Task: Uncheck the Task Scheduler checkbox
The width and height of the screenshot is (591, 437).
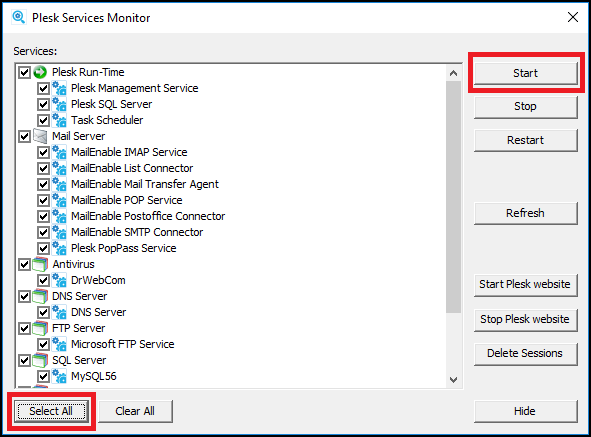Action: [43, 120]
